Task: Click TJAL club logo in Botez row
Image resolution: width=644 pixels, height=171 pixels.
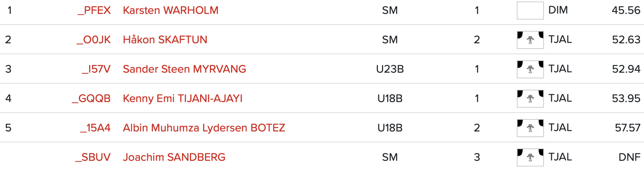Action: 530,128
